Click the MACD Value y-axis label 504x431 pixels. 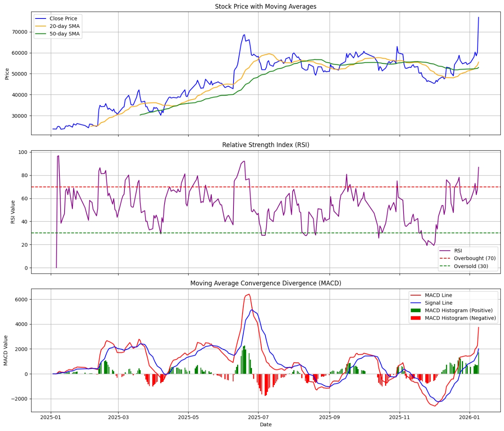6,350
